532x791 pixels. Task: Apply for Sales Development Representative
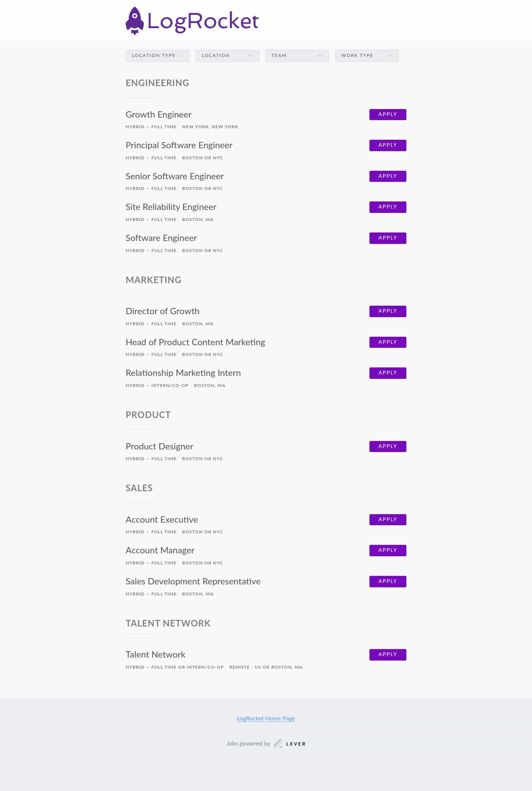point(388,581)
